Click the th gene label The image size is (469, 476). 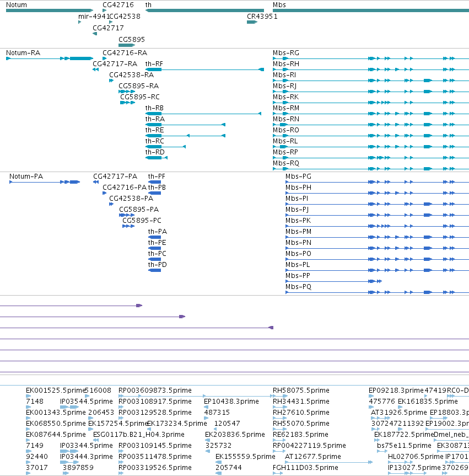click(148, 5)
